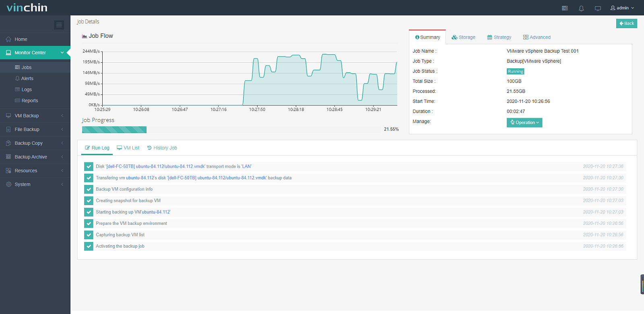
Task: Open the admin user dropdown
Action: coord(622,8)
